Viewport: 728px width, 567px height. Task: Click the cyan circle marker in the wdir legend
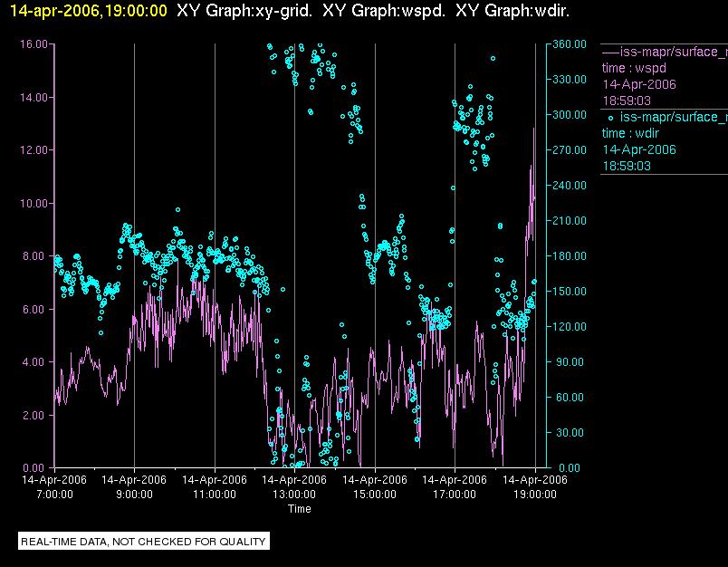click(x=610, y=118)
